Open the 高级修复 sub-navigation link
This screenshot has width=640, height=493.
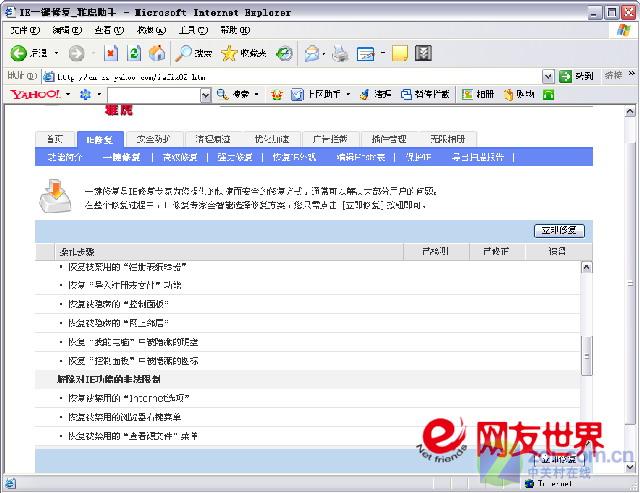180,157
